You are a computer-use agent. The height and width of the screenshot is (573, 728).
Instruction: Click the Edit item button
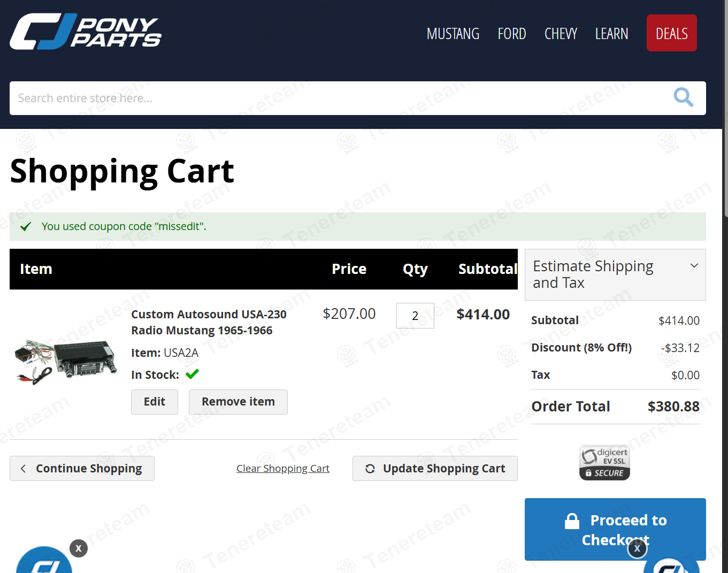pyautogui.click(x=155, y=402)
